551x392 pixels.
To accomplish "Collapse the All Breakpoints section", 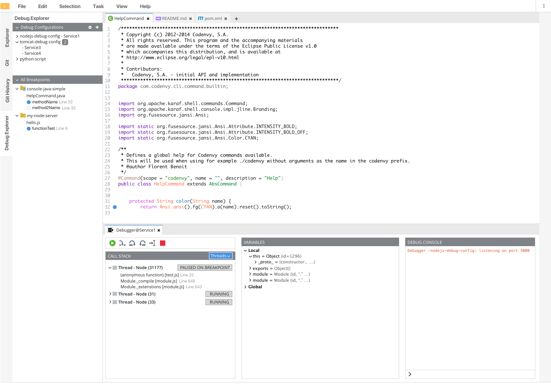I will point(17,80).
